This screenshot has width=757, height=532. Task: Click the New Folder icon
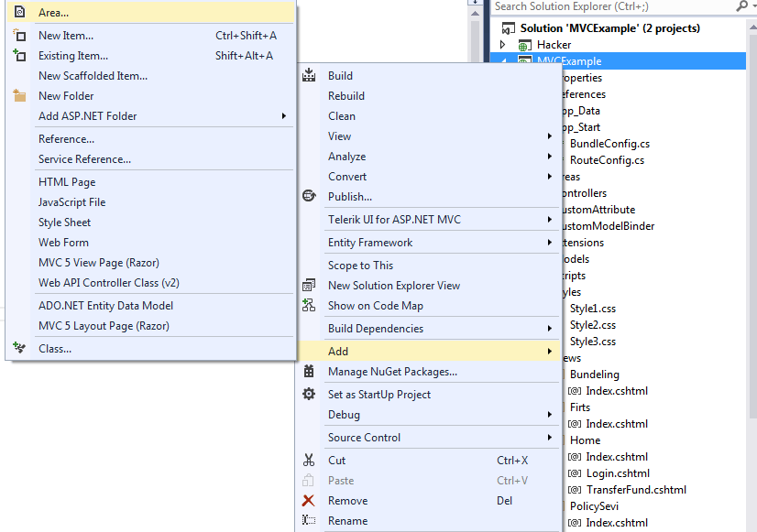point(19,95)
